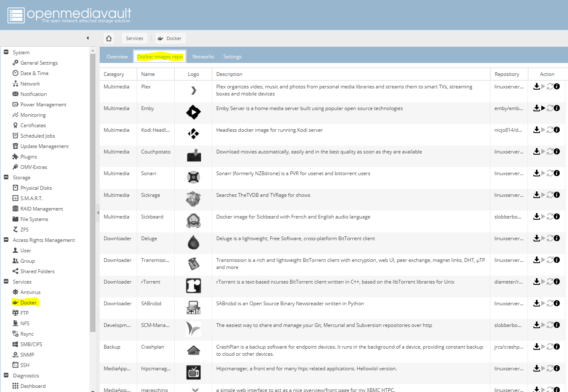Click the openmediavault logo
Viewport: 568px width, 392px height.
click(x=69, y=15)
